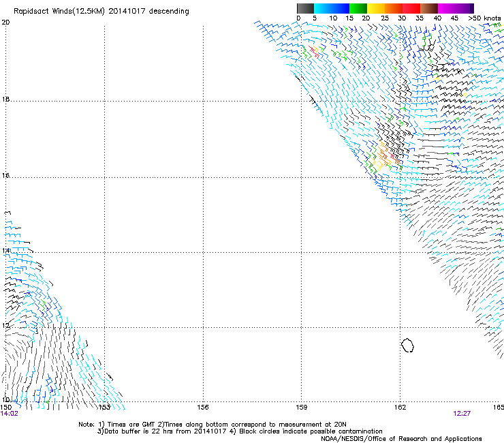Click legend tick label '10'
The height and width of the screenshot is (443, 504).
pyautogui.click(x=333, y=18)
